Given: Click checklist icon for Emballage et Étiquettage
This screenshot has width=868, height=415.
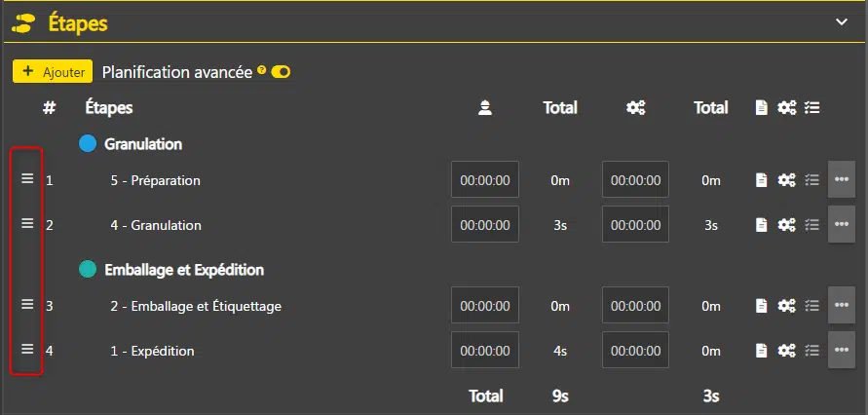Looking at the screenshot, I should tap(811, 306).
